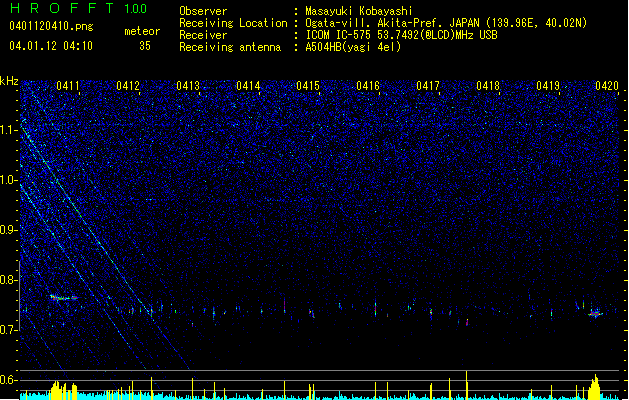
Task: Click the kHz axis unit label
Action: pos(9,81)
